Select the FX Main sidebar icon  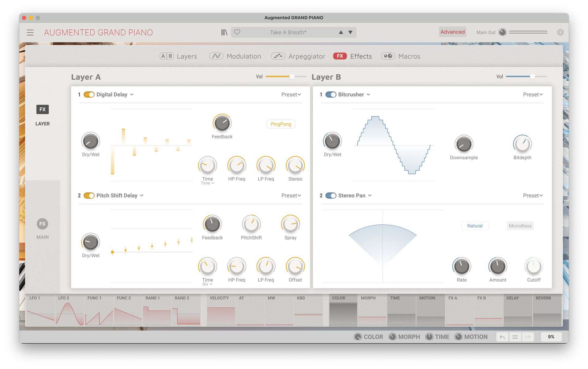[43, 224]
